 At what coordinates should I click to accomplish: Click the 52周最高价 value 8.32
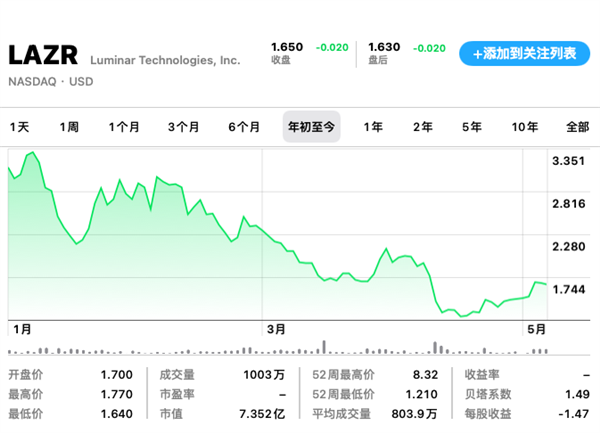425,375
